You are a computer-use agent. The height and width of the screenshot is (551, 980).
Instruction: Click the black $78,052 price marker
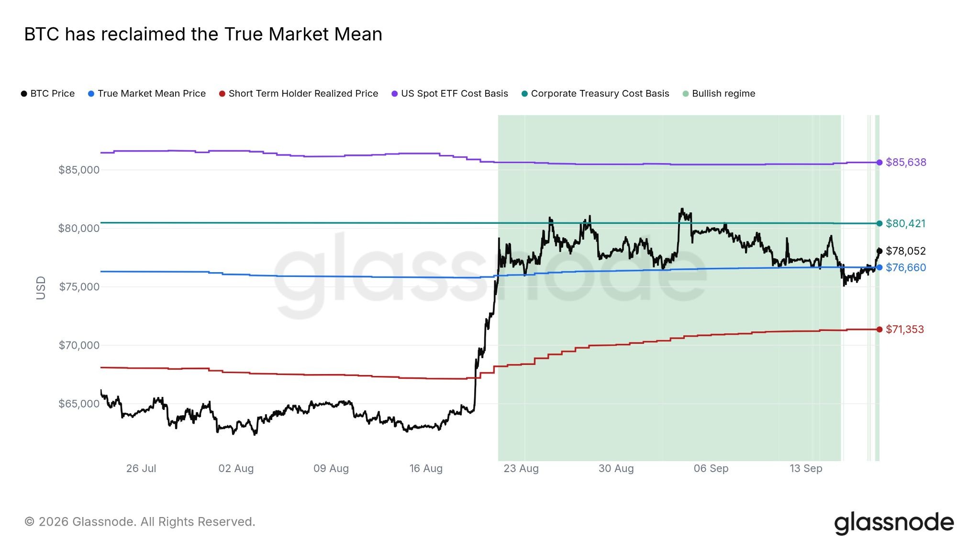point(880,251)
